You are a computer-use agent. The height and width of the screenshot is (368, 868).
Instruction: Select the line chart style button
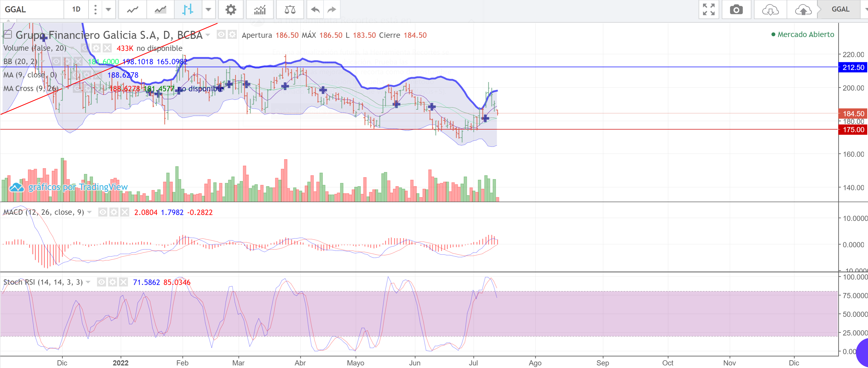[132, 10]
